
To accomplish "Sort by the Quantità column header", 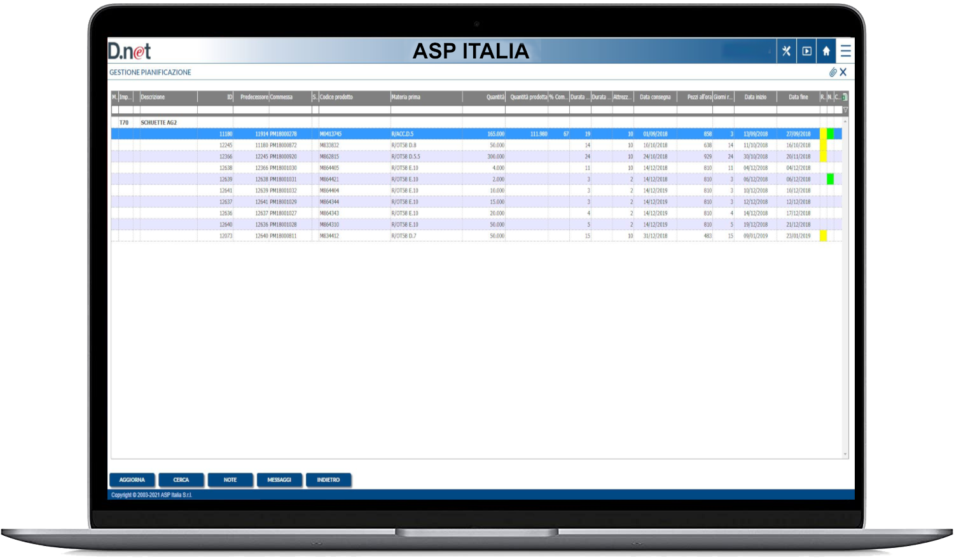I will coord(484,97).
